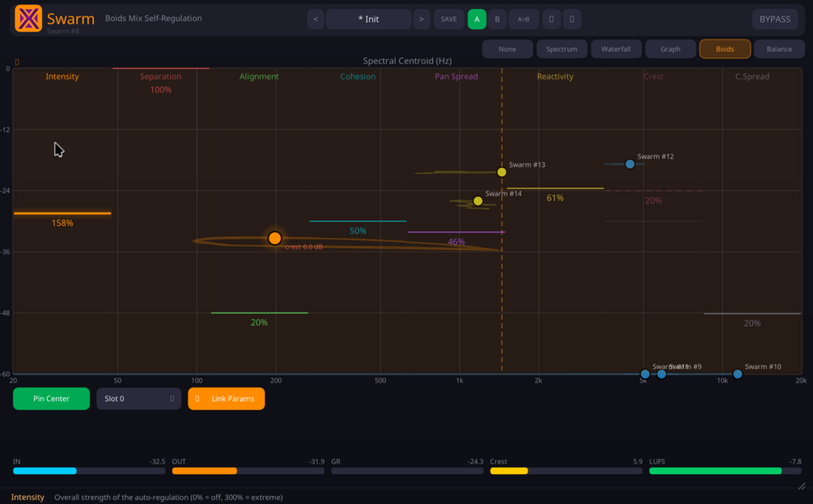
Task: Toggle the Link Params button
Action: (226, 399)
